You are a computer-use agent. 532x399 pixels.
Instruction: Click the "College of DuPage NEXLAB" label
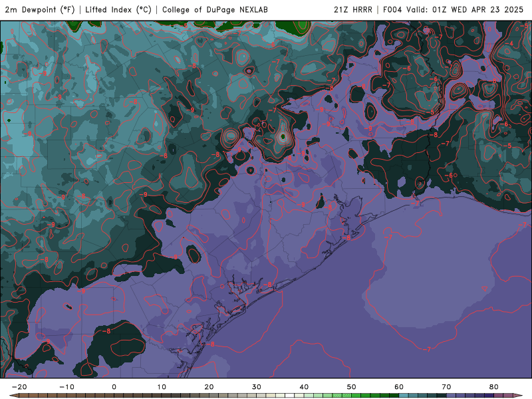click(x=215, y=9)
